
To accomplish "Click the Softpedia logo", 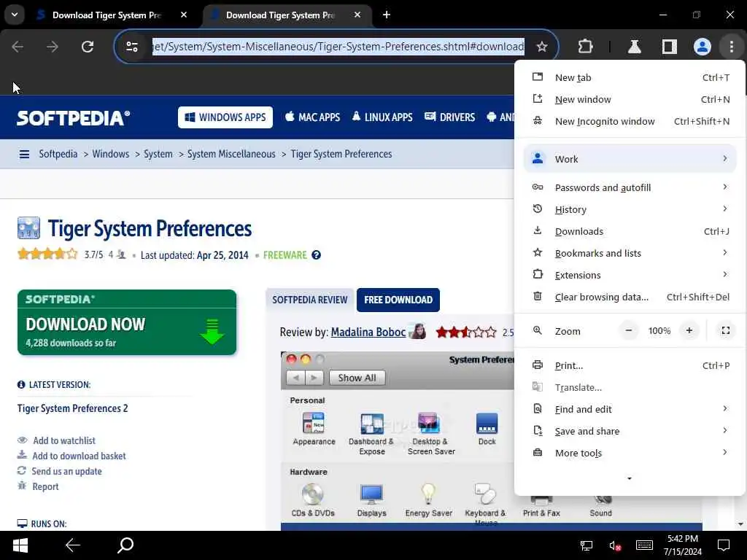I will tap(74, 117).
